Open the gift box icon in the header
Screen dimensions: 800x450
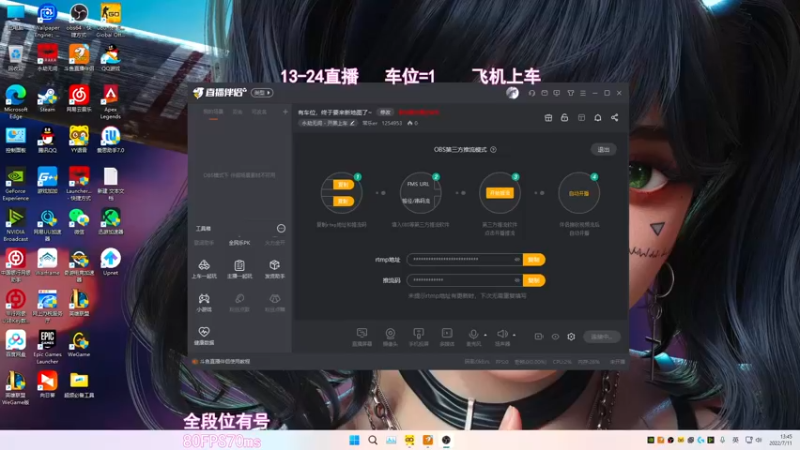(548, 118)
